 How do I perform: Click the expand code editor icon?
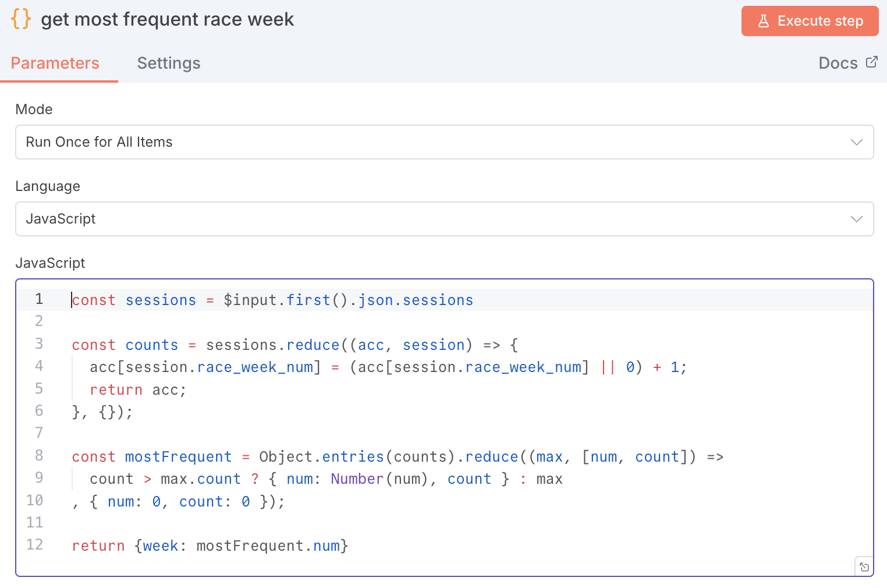pyautogui.click(x=864, y=567)
